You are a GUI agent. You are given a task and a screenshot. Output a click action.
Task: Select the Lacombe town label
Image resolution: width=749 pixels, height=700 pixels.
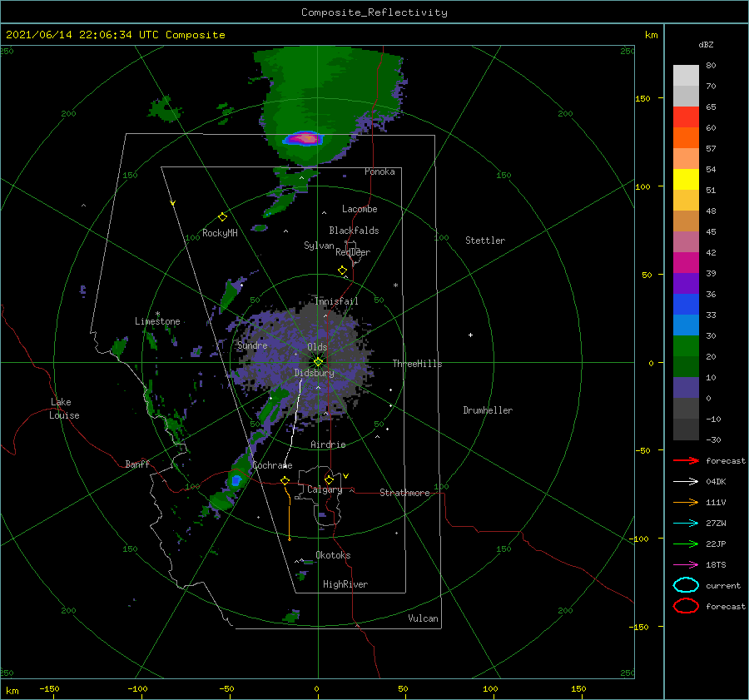tap(360, 209)
